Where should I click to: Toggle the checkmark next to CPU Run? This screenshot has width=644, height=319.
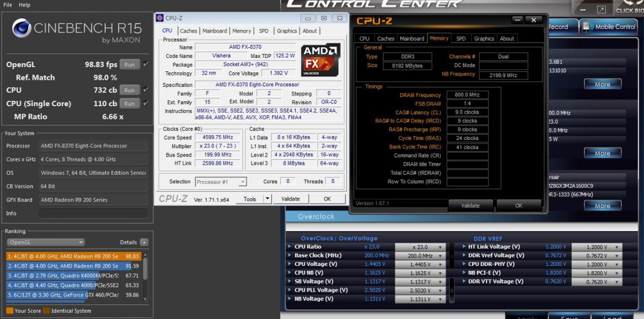coord(146,90)
